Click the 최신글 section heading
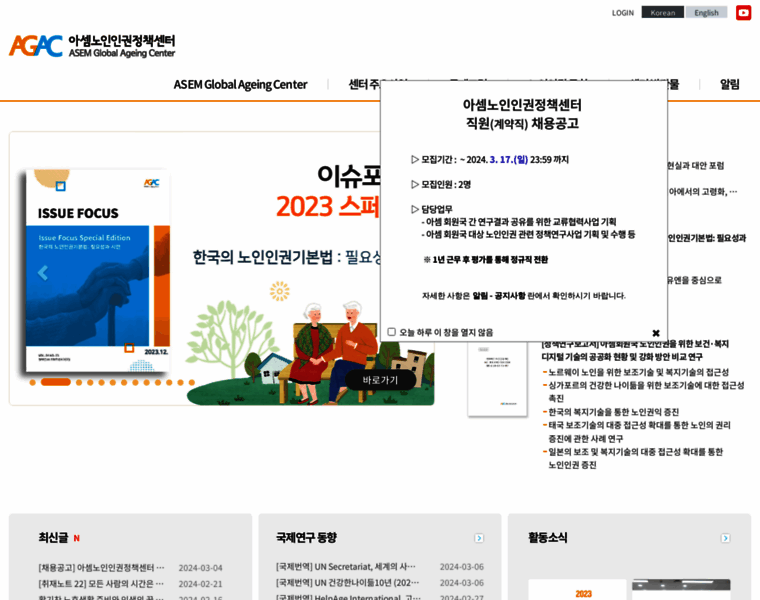The height and width of the screenshot is (600, 760). pyautogui.click(x=53, y=537)
